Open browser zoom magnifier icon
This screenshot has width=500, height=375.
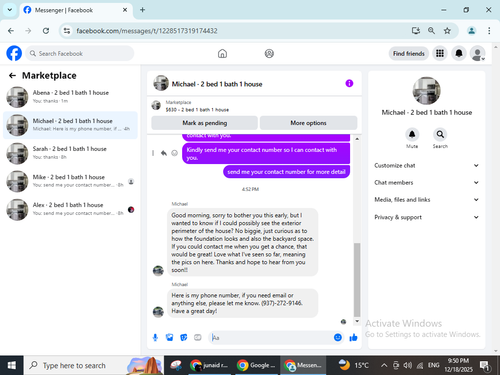pyautogui.click(x=431, y=31)
